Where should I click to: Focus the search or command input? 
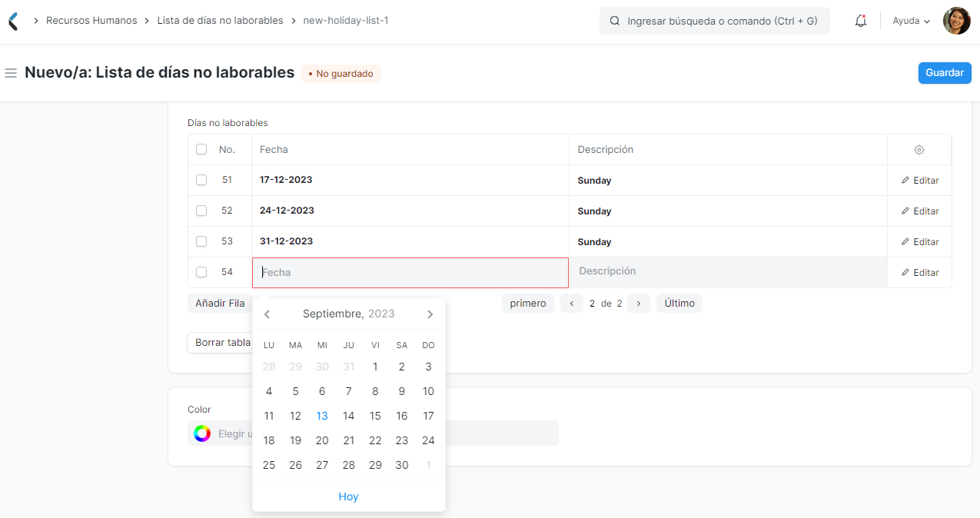pyautogui.click(x=715, y=21)
